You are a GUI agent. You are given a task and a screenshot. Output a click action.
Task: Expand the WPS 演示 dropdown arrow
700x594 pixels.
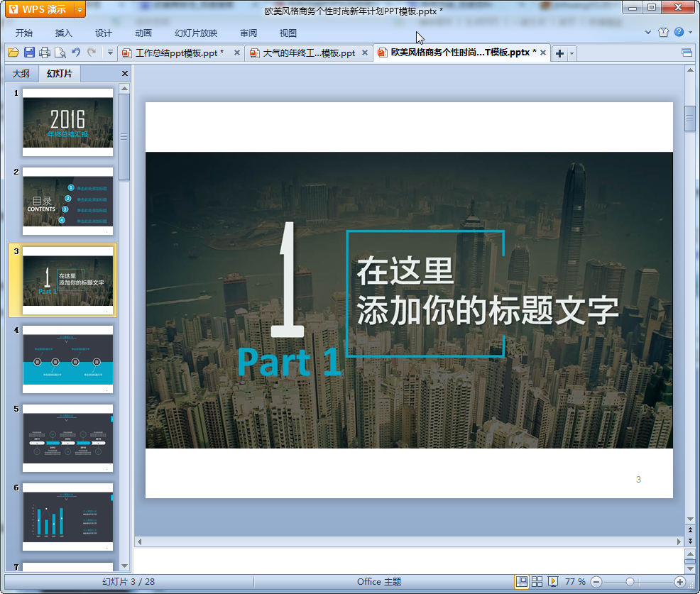80,9
